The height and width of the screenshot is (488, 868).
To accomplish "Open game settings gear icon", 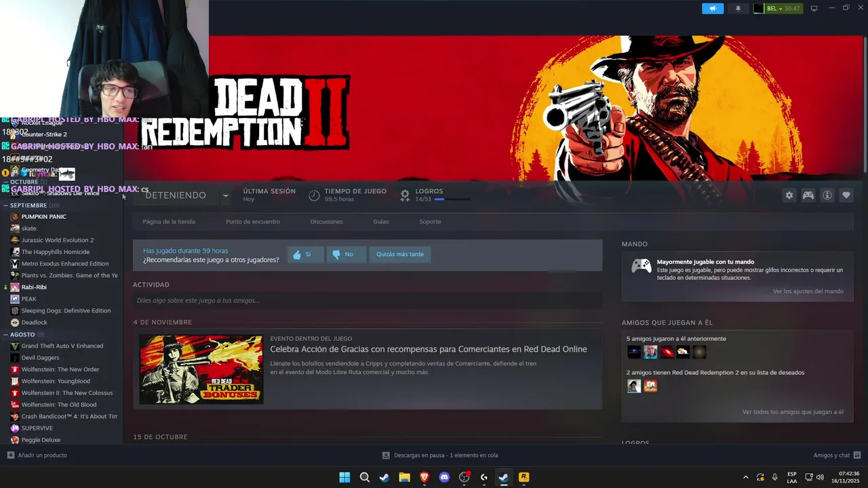I will point(789,195).
